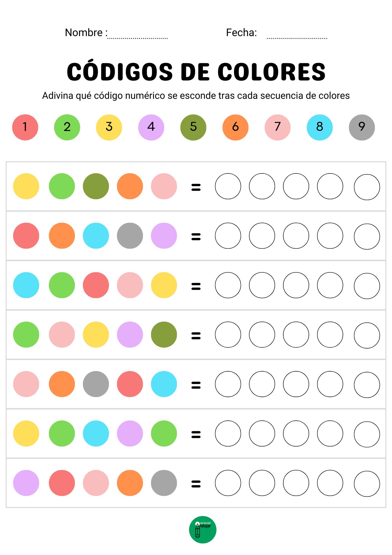
Task: Click the first empty answer circle in row one
Action: click(228, 186)
